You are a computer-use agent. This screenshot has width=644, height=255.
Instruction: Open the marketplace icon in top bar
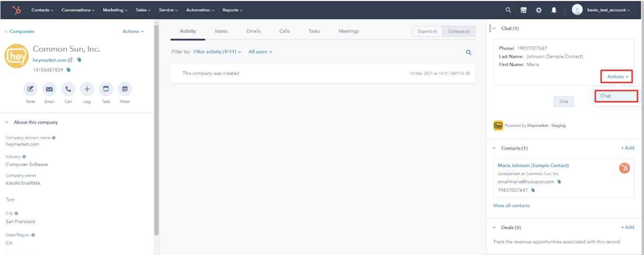pyautogui.click(x=523, y=10)
